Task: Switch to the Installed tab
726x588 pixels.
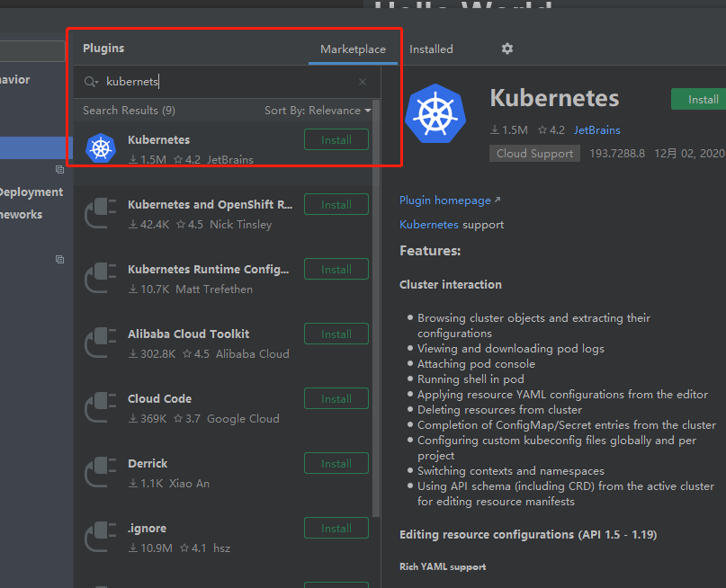Action: point(431,49)
